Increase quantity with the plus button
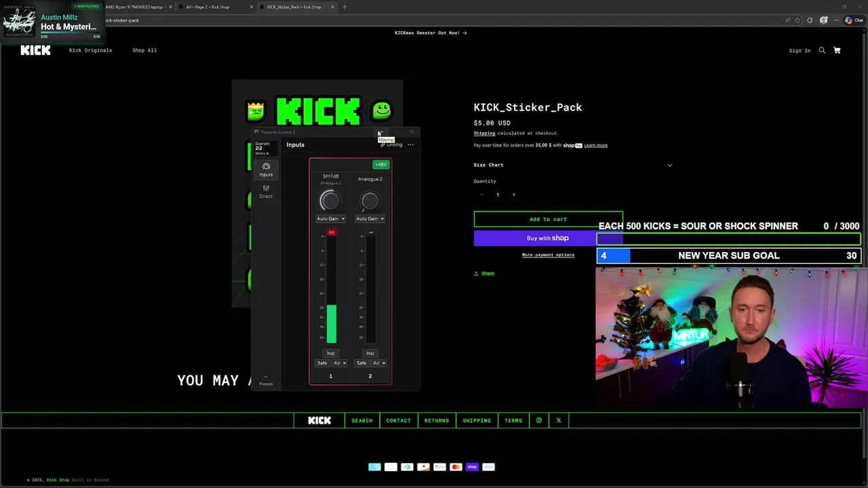868x488 pixels. (513, 195)
